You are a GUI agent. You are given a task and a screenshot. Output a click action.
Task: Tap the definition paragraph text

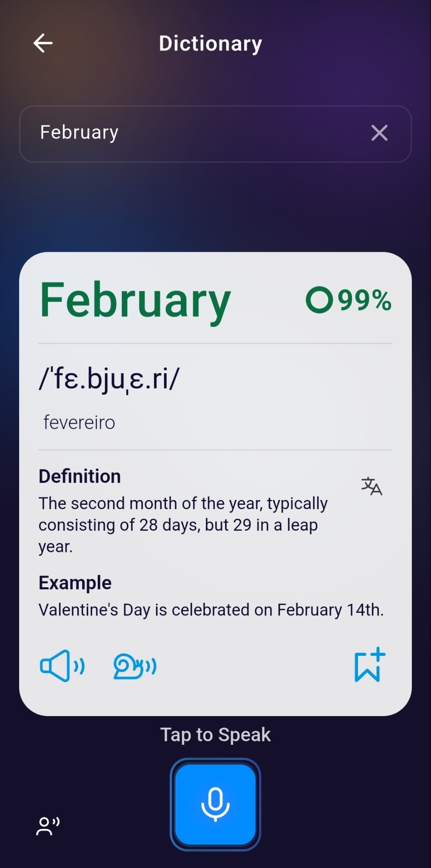point(182,525)
